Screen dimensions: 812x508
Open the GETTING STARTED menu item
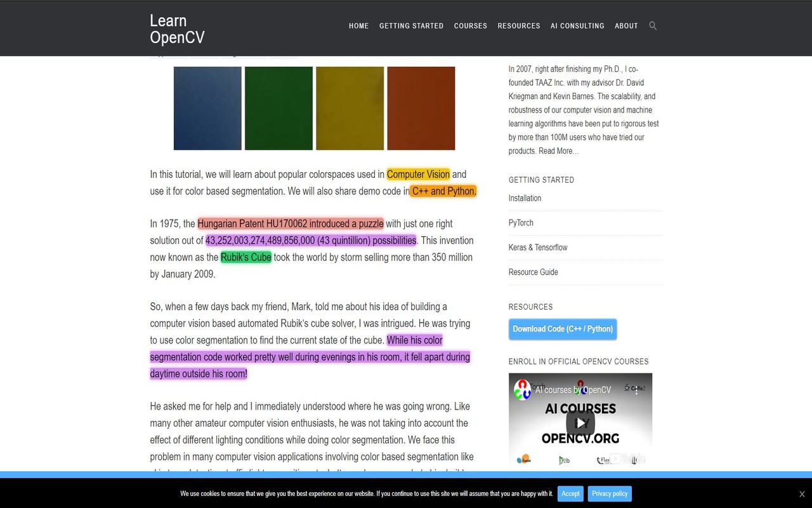pos(411,26)
